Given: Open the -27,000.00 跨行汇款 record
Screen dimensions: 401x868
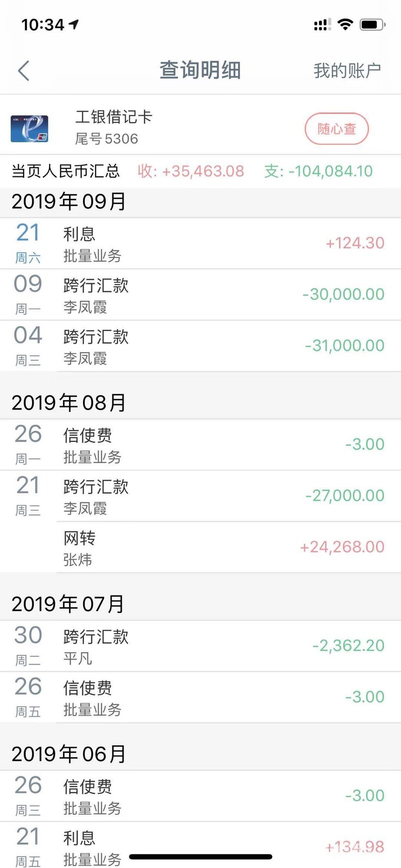Looking at the screenshot, I should pyautogui.click(x=200, y=496).
